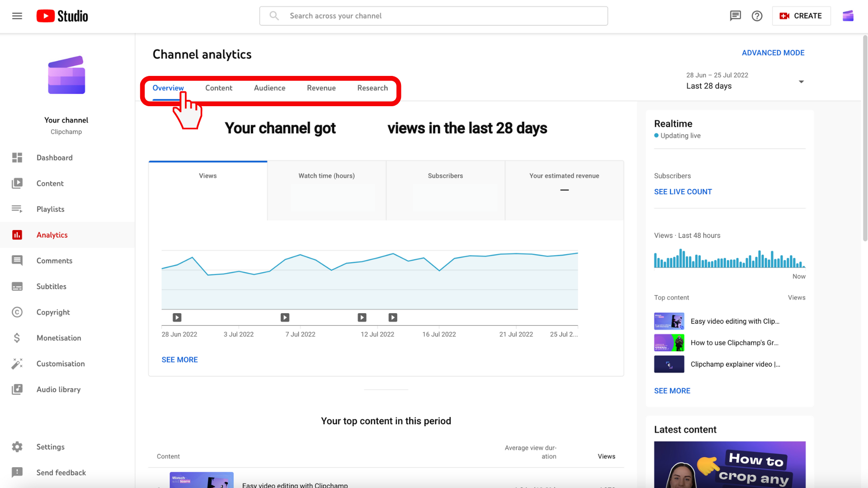This screenshot has height=488, width=868.
Task: Open Audio library section
Action: pyautogui.click(x=58, y=389)
